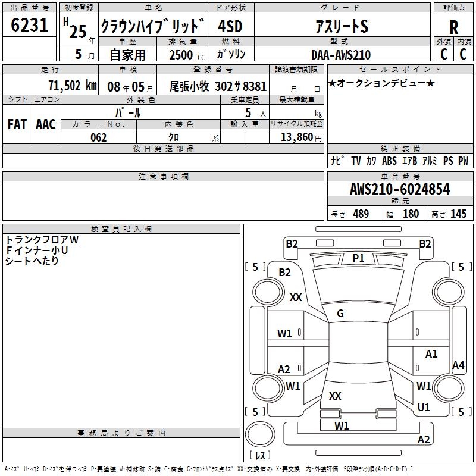This screenshot has width=476, height=476.
Task: Click the A4 damage marker
Action: click(x=458, y=365)
